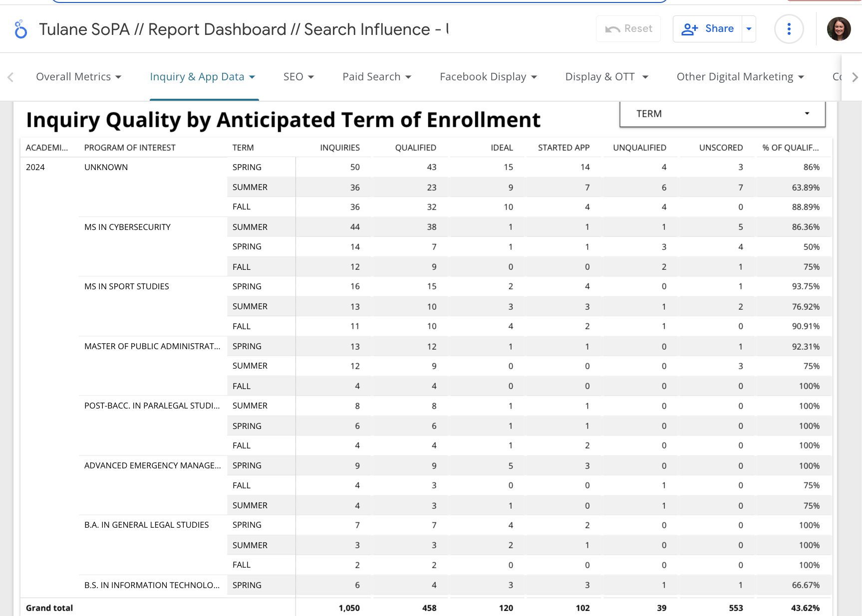Open the Display & OTT tab menu
This screenshot has width=862, height=616.
point(606,77)
